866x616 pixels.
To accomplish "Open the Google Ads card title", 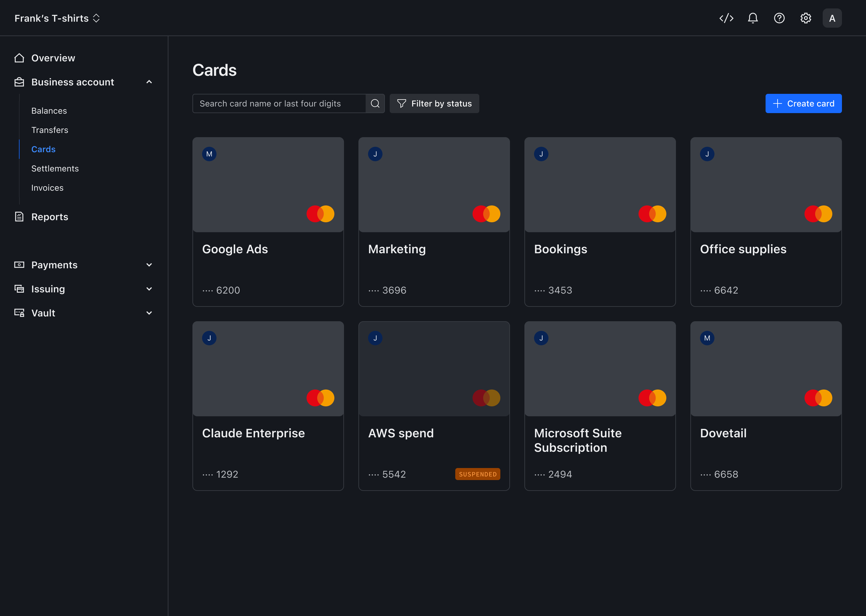I will click(x=235, y=249).
